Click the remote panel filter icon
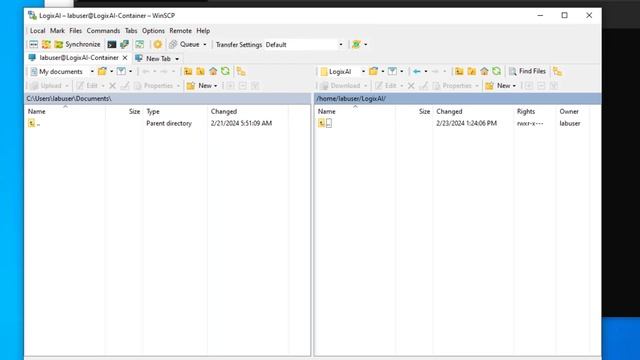The image size is (640, 360). pos(392,71)
